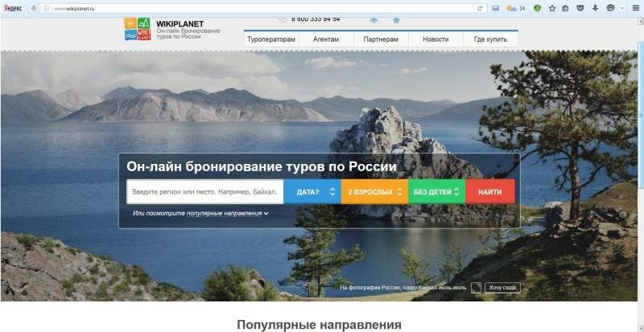Open the Где купить tab
The image size is (644, 332).
pos(490,39)
